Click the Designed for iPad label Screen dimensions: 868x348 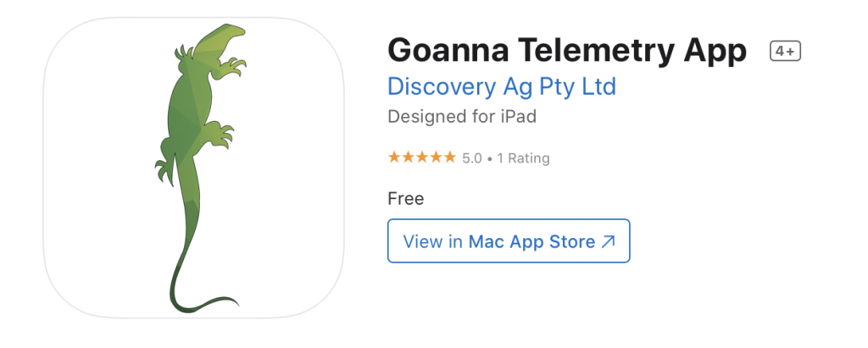[462, 118]
